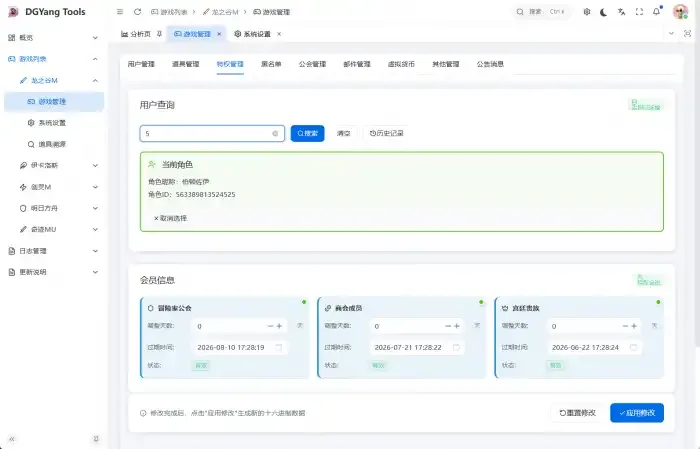Collapse the 龙之谷M sidebar submenu
Screen dimensions: 700x449
pos(54,80)
